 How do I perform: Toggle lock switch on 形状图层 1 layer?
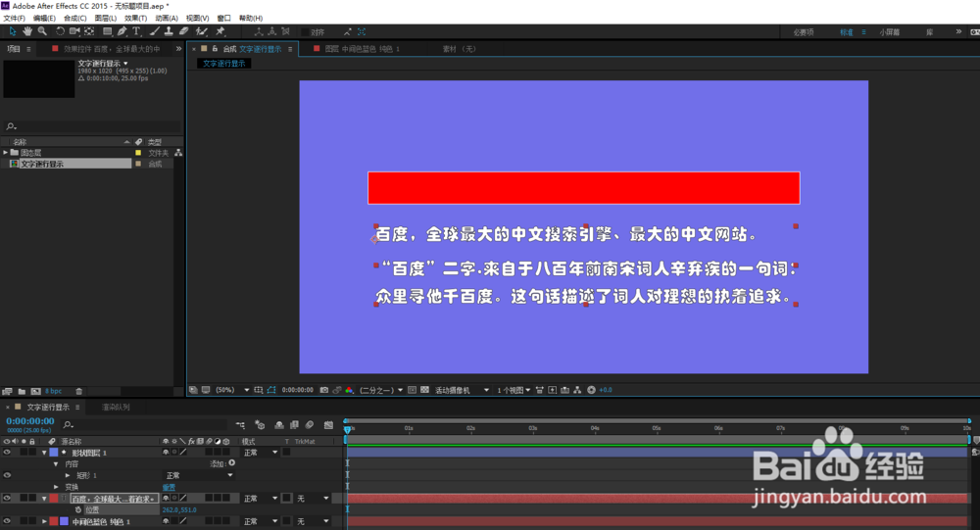[x=32, y=452]
